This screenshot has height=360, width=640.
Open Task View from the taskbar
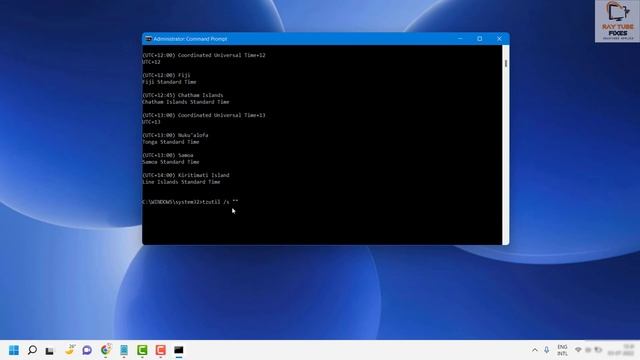pyautogui.click(x=49, y=351)
